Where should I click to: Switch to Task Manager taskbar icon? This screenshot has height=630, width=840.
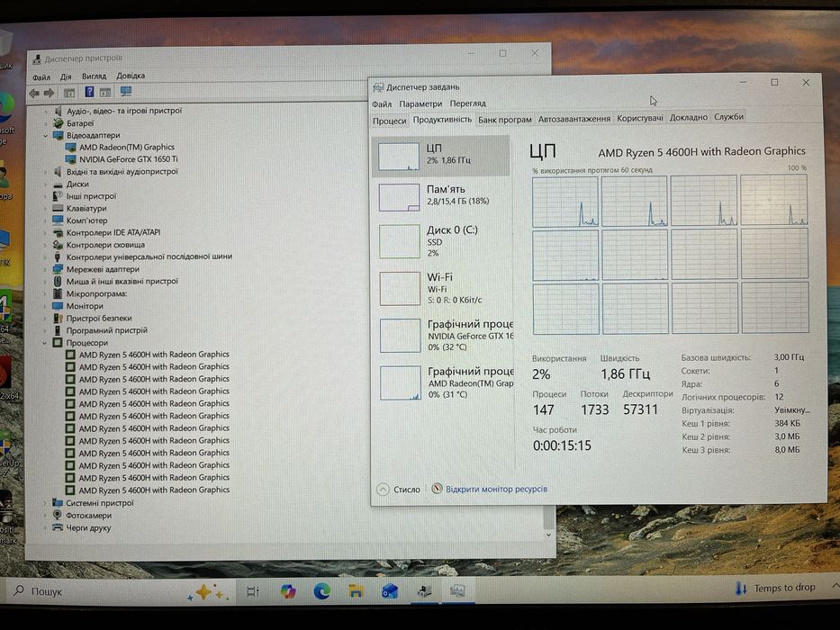[x=457, y=590]
